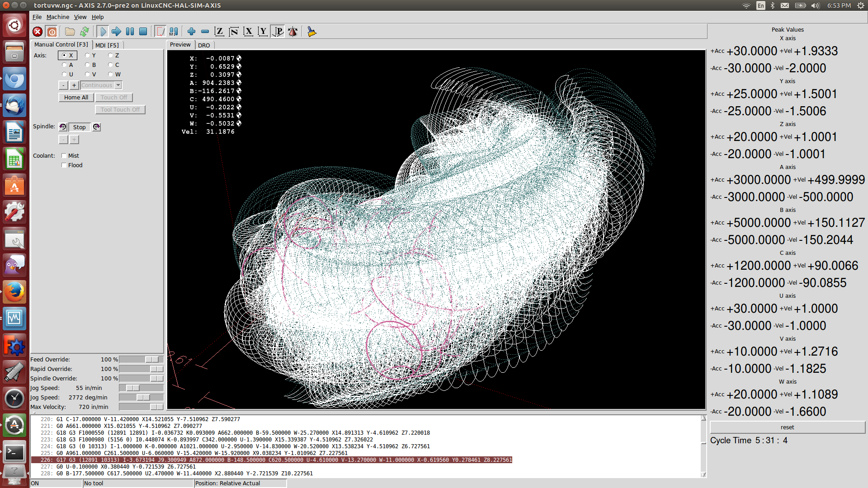Viewport: 868px width, 488px height.
Task: Zoom in with the blue plus icon
Action: 191,32
